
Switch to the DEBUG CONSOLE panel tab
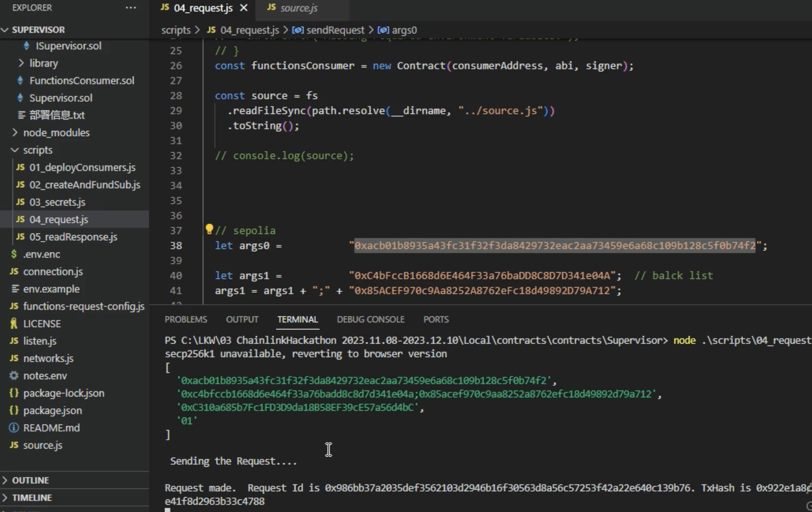click(x=370, y=319)
